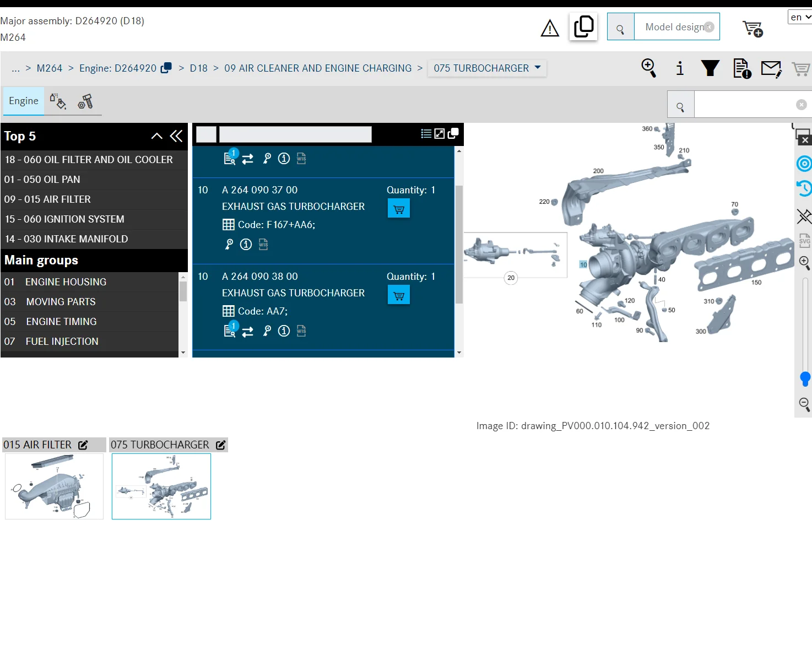
Task: Export diagram using the SVG icon
Action: coord(805,240)
